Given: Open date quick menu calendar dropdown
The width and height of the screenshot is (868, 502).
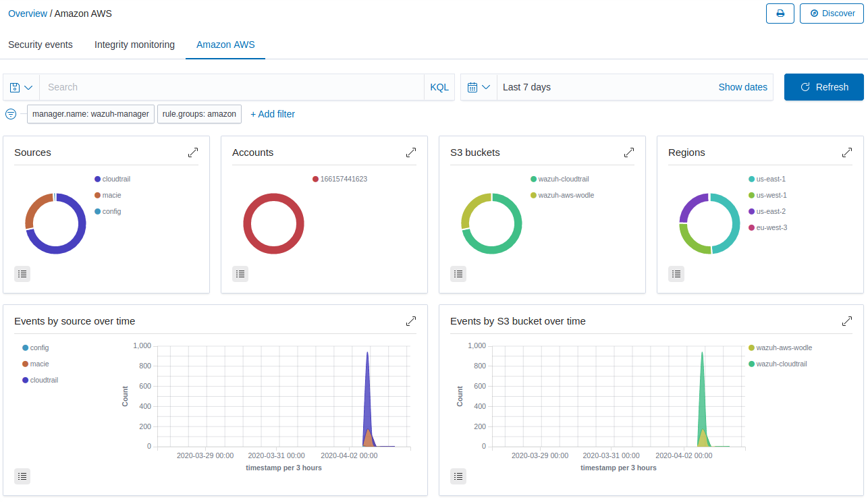Looking at the screenshot, I should (479, 87).
